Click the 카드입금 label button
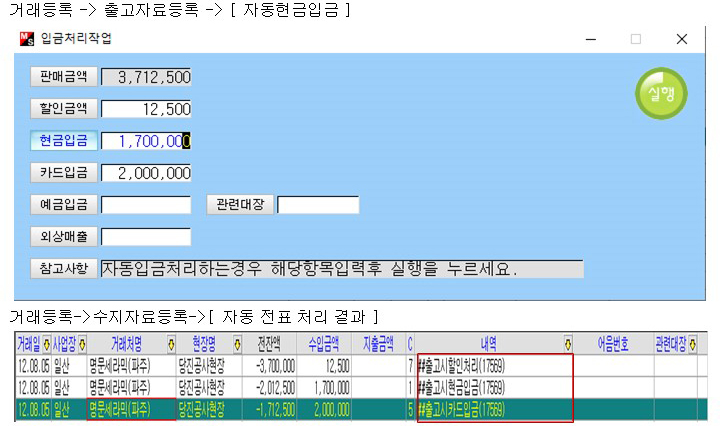The width and height of the screenshot is (720, 426). coord(64,173)
